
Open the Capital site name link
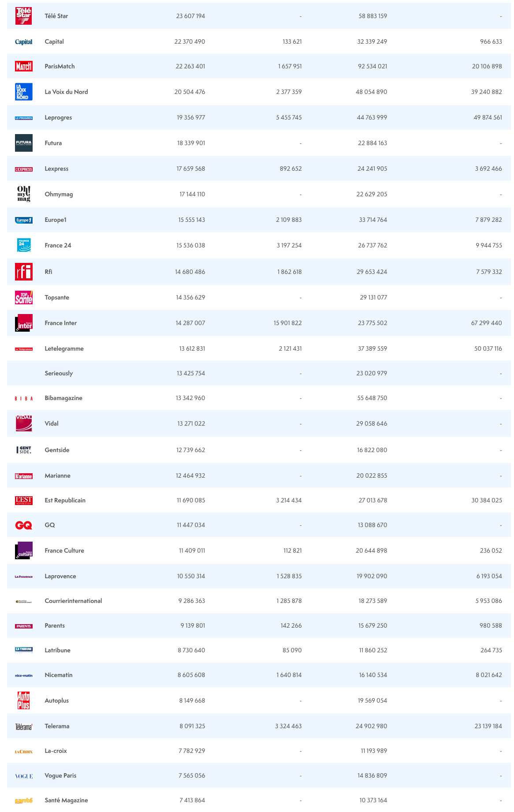(54, 41)
